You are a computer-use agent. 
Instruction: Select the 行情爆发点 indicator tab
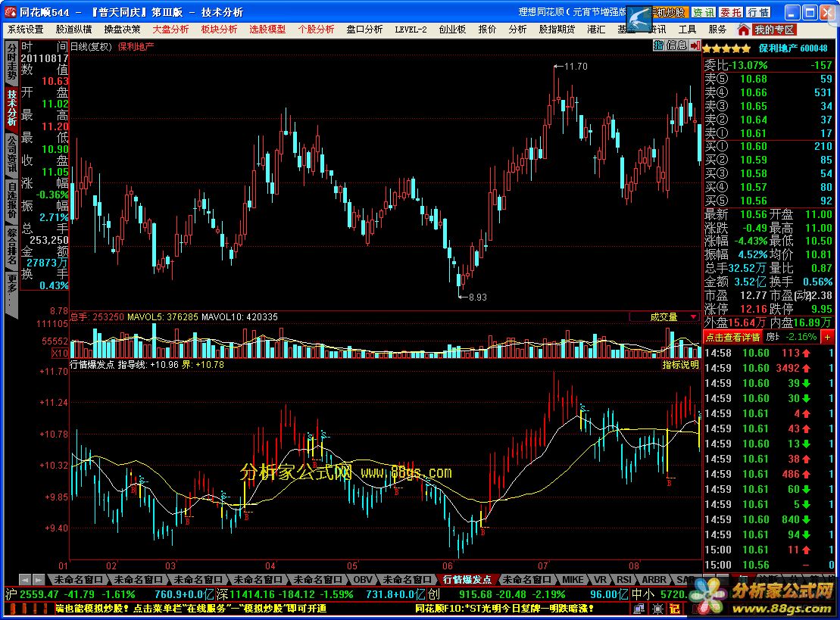(467, 580)
